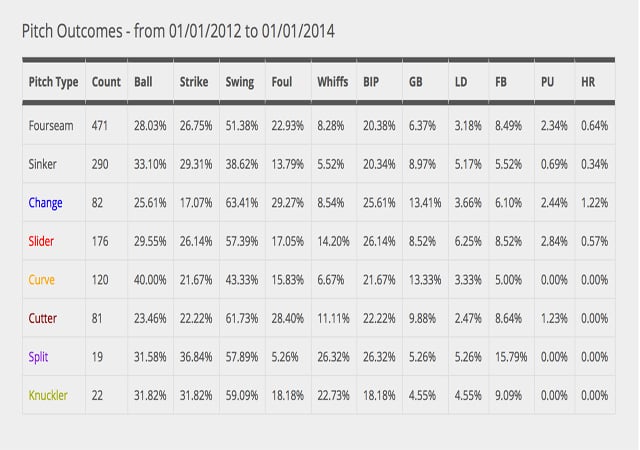Open the Slider pitch type link
Viewport: 640px width, 450px height.
click(x=43, y=241)
